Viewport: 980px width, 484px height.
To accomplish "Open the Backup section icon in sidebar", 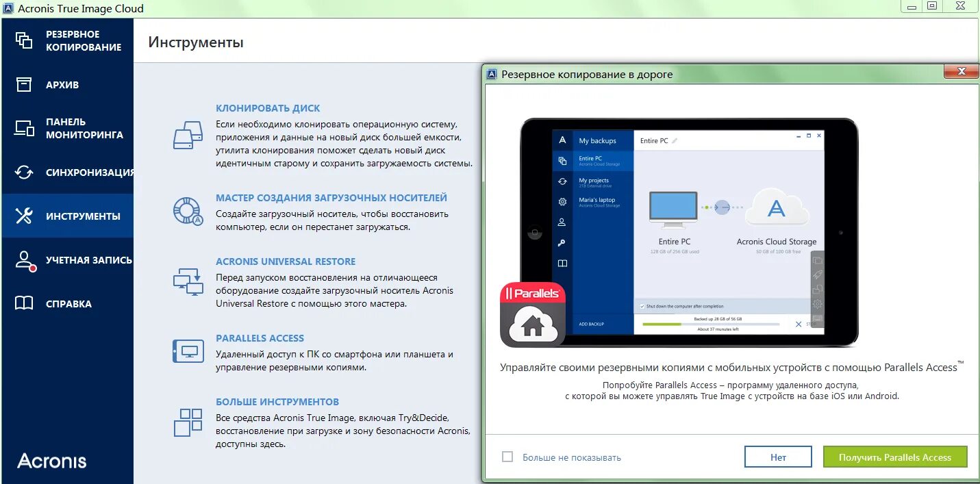I will 24,40.
